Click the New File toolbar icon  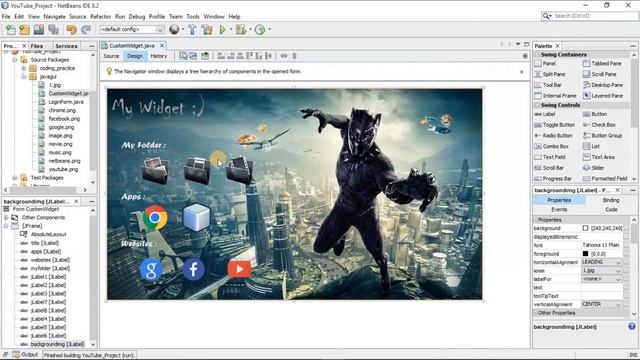tap(11, 29)
